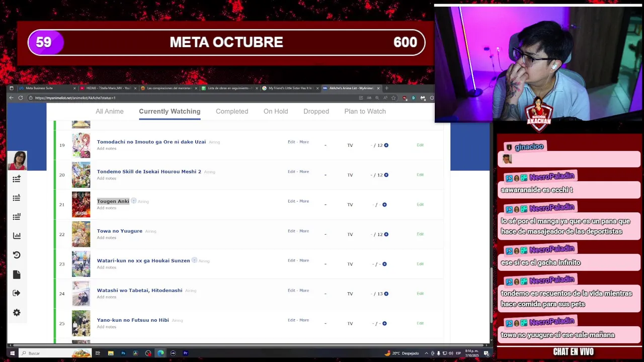Click More link in Tondemo Skill row

click(x=304, y=171)
